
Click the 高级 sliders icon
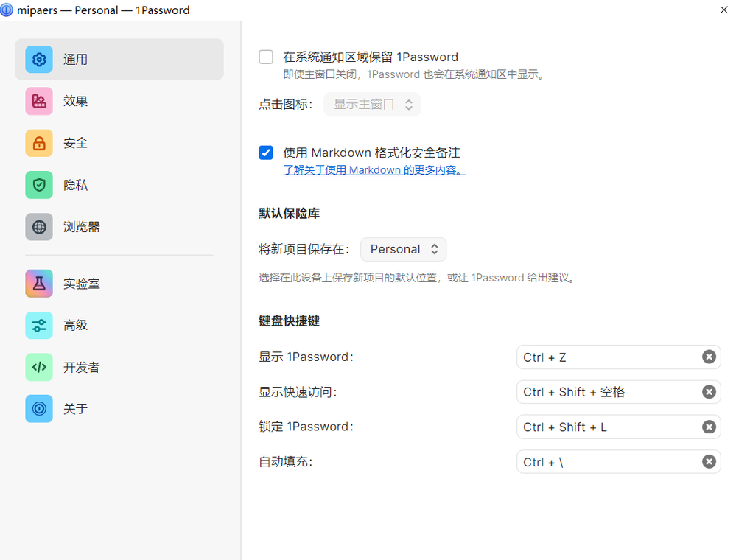39,325
